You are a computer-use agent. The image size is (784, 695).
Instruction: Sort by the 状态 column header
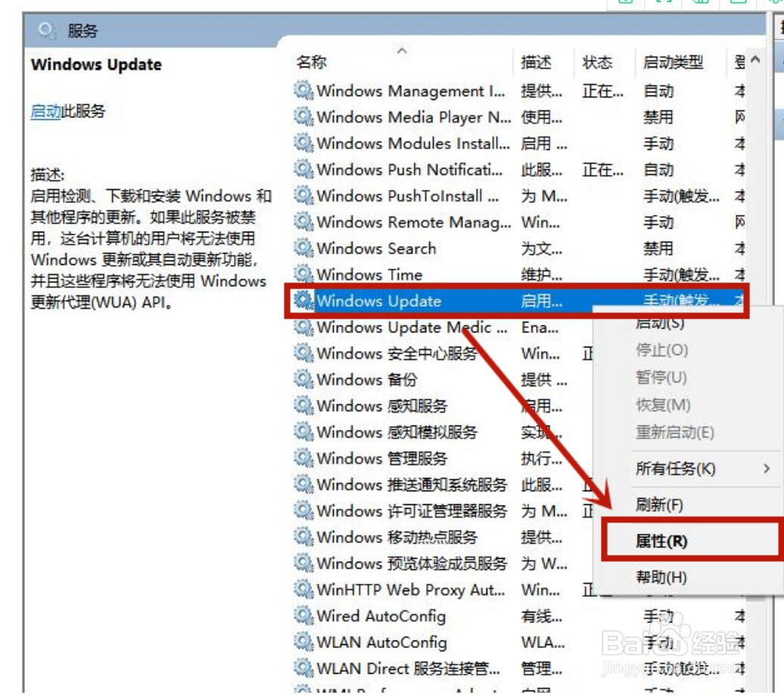tap(597, 62)
